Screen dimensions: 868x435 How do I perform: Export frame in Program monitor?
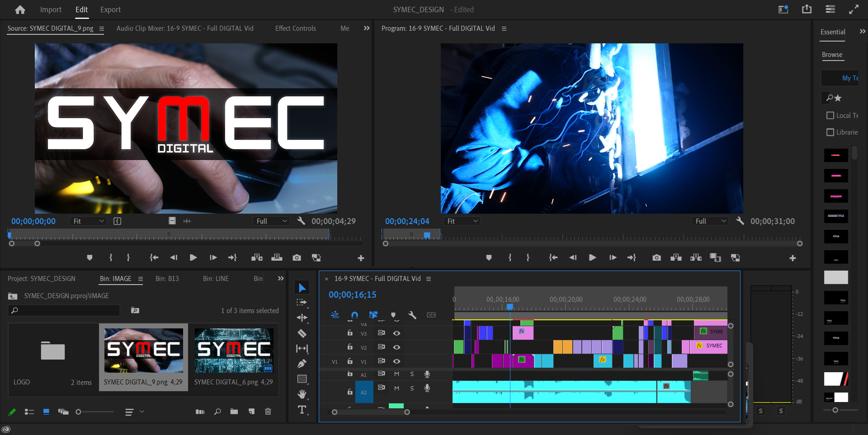coord(656,257)
